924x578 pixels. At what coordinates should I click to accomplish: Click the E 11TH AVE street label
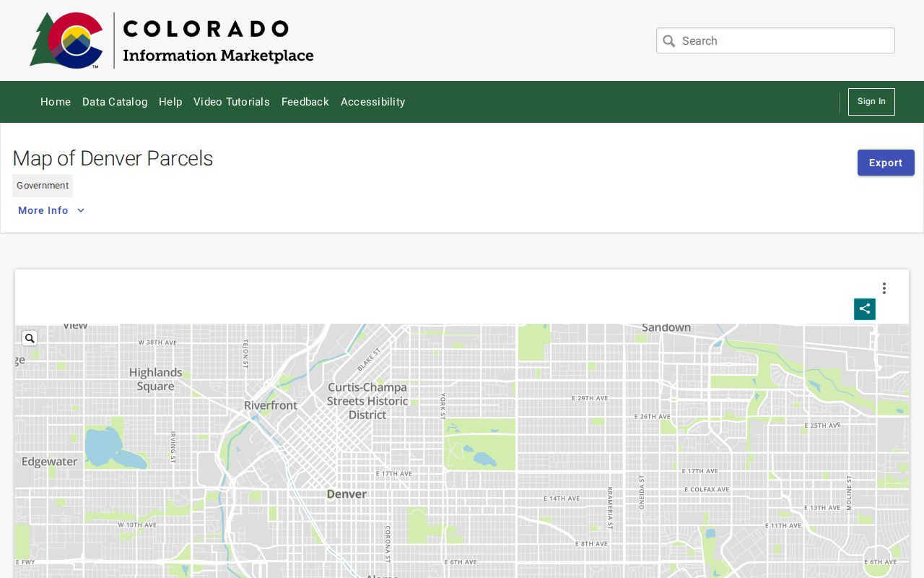(783, 526)
